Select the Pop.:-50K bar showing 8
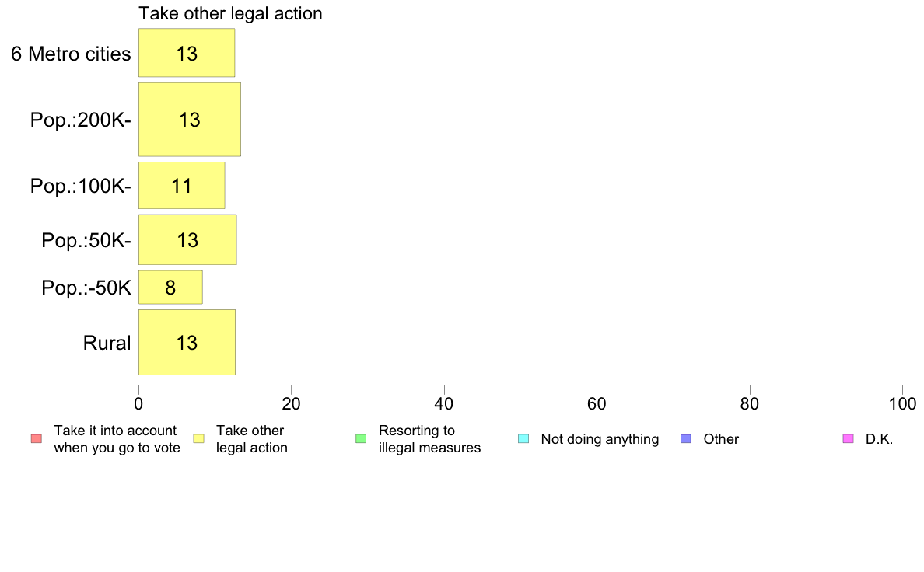Screen dimensions: 924x572 pos(170,288)
